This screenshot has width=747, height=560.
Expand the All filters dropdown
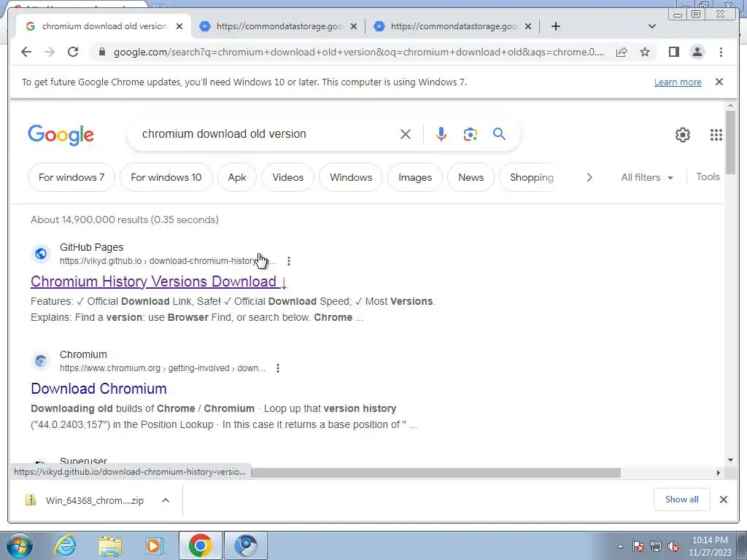click(647, 177)
